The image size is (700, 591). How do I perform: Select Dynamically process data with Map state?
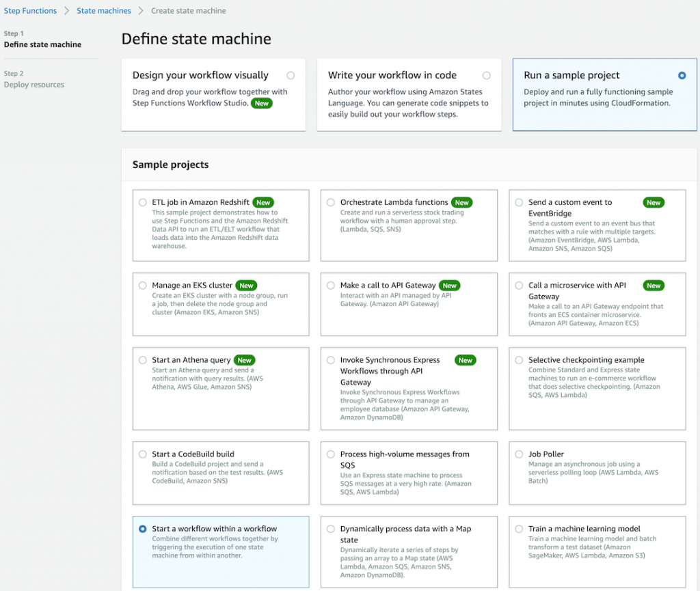click(x=330, y=529)
